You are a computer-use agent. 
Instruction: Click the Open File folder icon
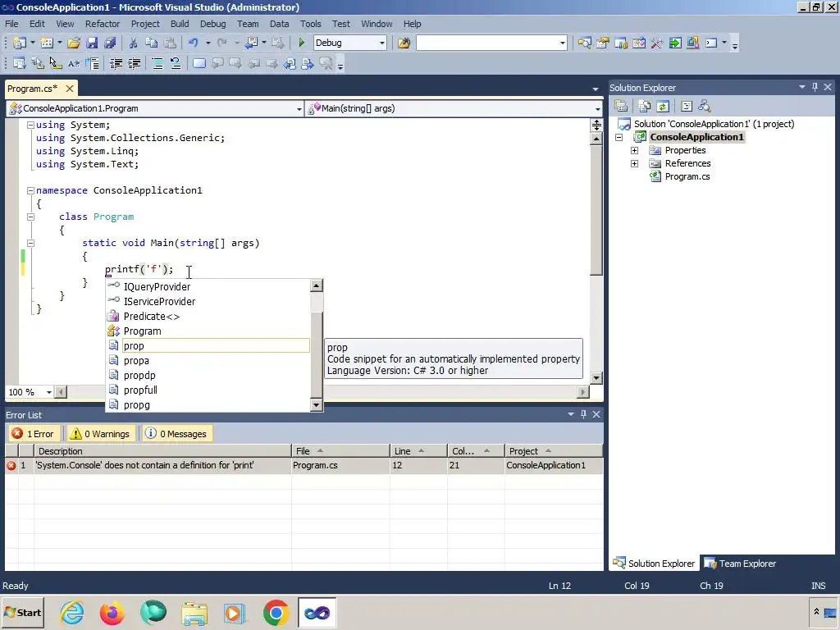[74, 43]
